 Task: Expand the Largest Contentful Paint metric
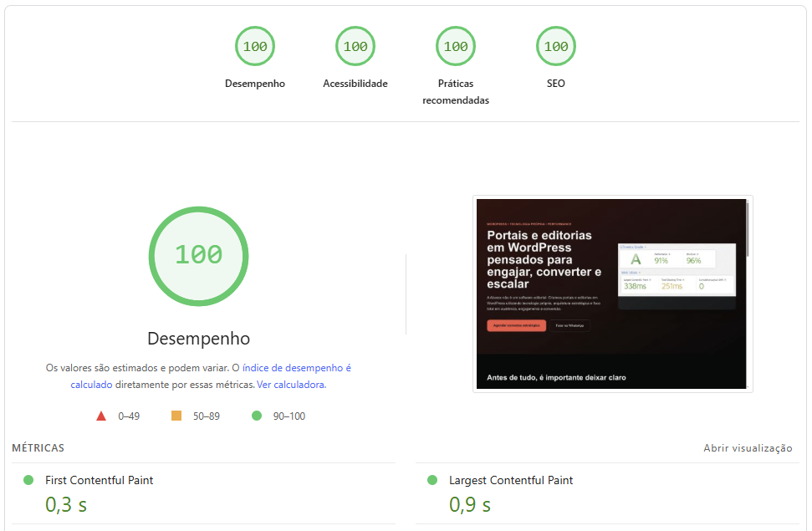pyautogui.click(x=511, y=480)
